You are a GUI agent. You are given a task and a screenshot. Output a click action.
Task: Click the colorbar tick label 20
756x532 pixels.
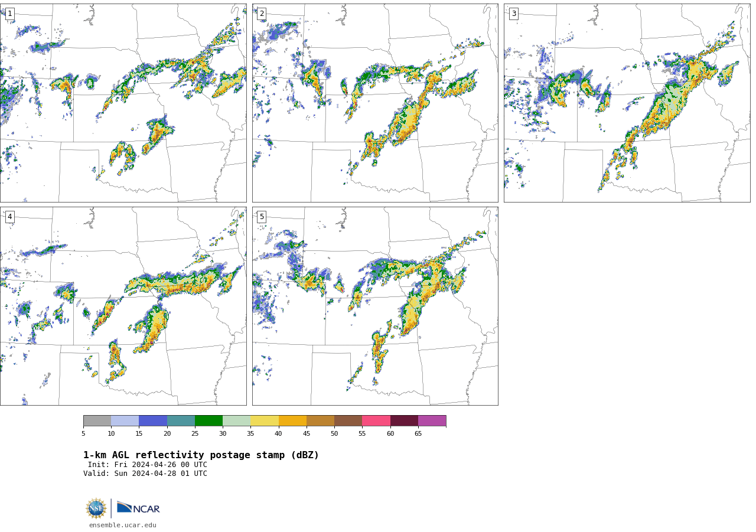pos(167,434)
